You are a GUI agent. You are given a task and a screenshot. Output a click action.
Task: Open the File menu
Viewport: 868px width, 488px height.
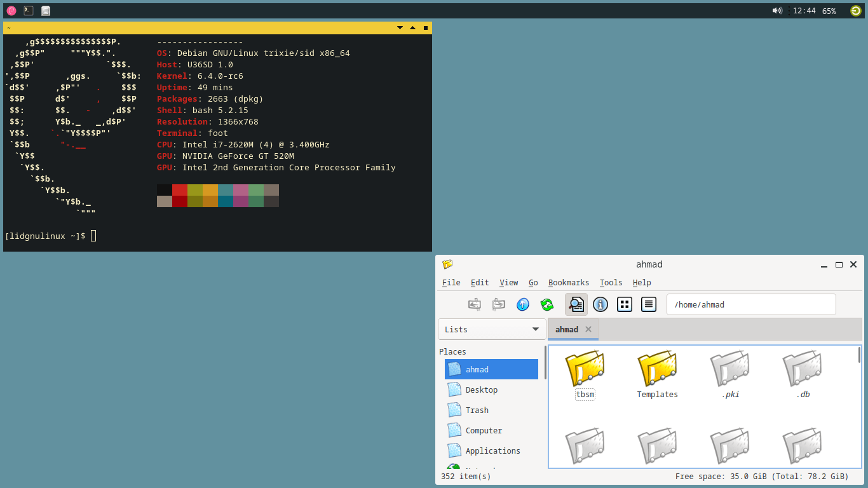[451, 283]
